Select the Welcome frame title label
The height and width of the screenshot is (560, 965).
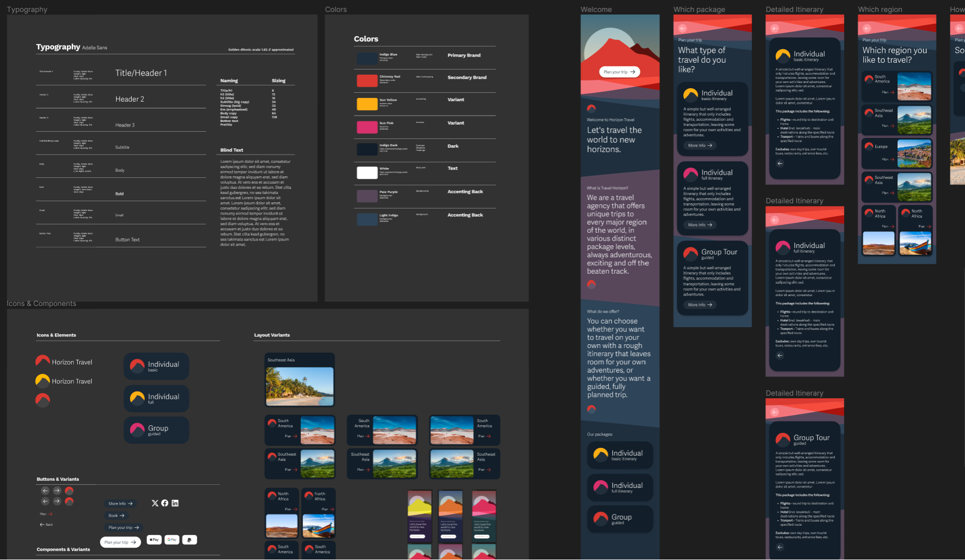coord(596,9)
